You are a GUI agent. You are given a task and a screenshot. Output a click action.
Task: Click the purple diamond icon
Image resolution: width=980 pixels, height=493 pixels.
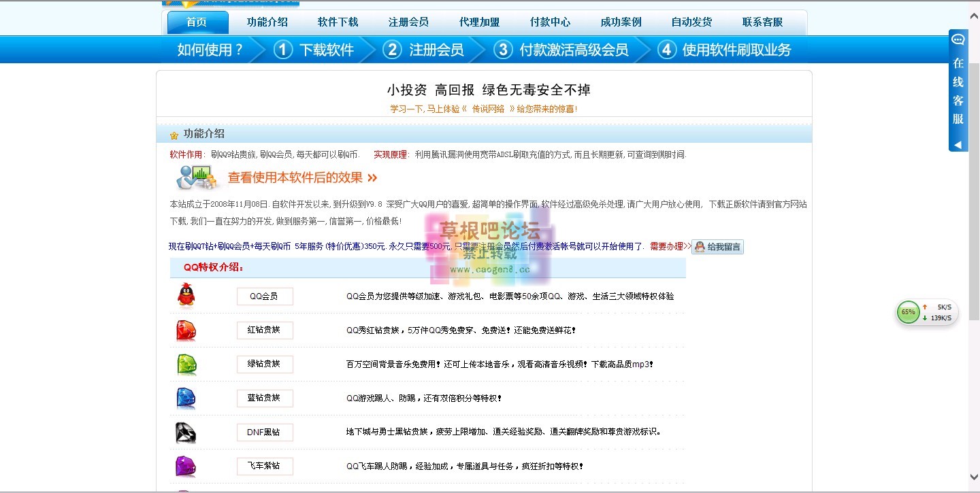point(186,466)
